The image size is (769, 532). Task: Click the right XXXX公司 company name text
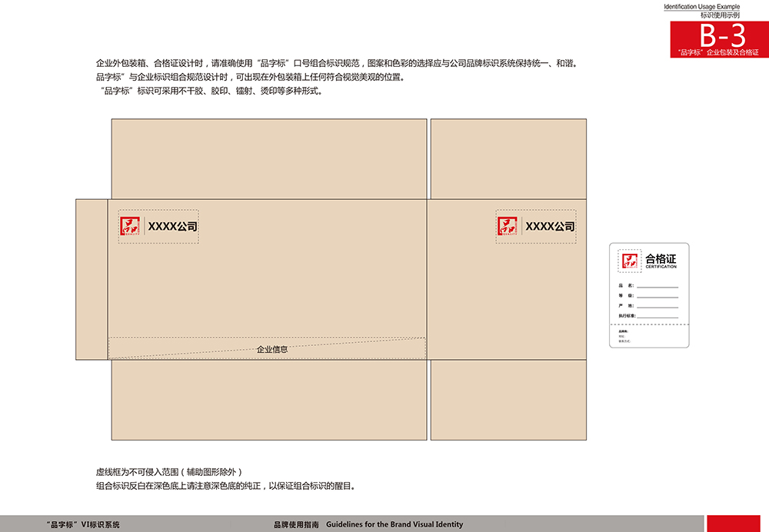pos(550,227)
